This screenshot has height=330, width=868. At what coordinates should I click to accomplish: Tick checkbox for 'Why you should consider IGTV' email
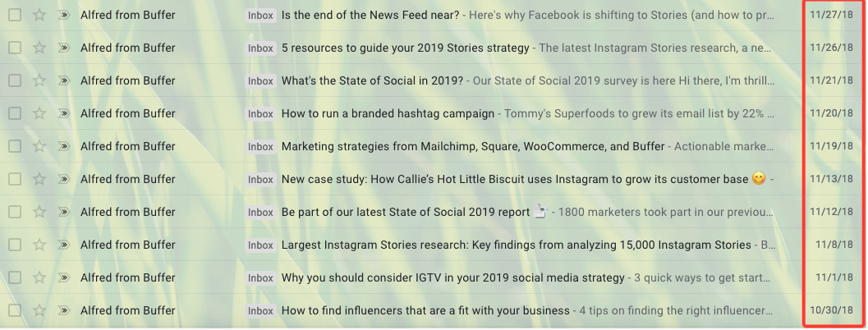pyautogui.click(x=15, y=277)
